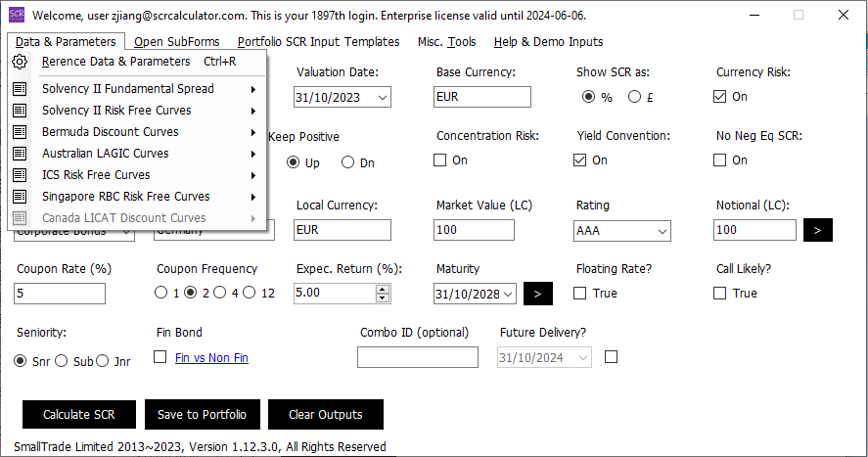Click the Bermuda Discount Curves list icon
Screen dimensions: 868x457
(x=20, y=132)
